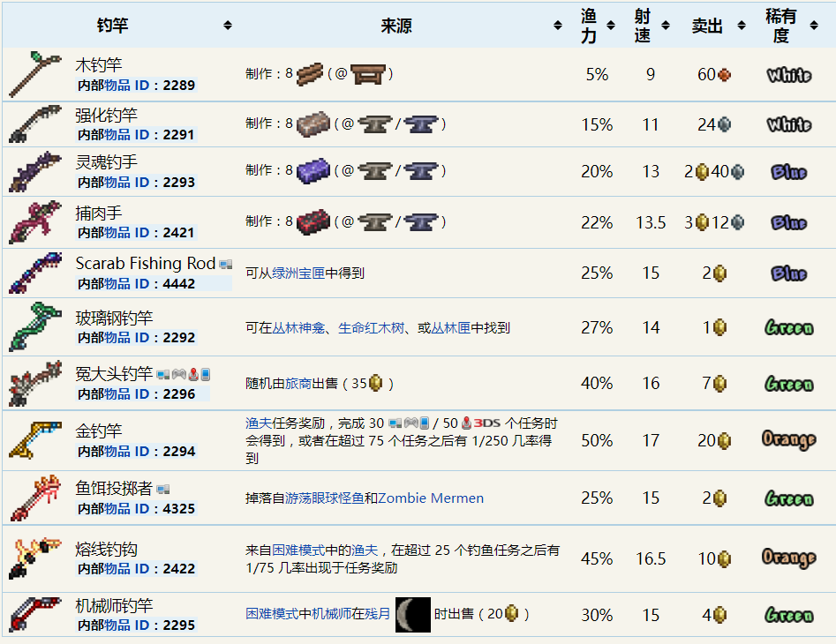Sort by 卖出 column arrows
Screen dimensions: 836x644
tap(740, 26)
